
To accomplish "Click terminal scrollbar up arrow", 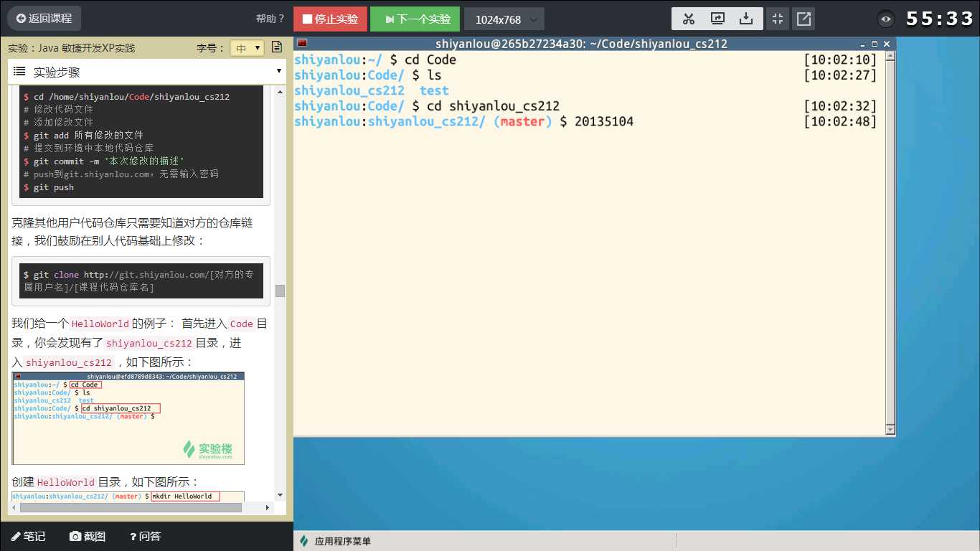I will coord(890,57).
